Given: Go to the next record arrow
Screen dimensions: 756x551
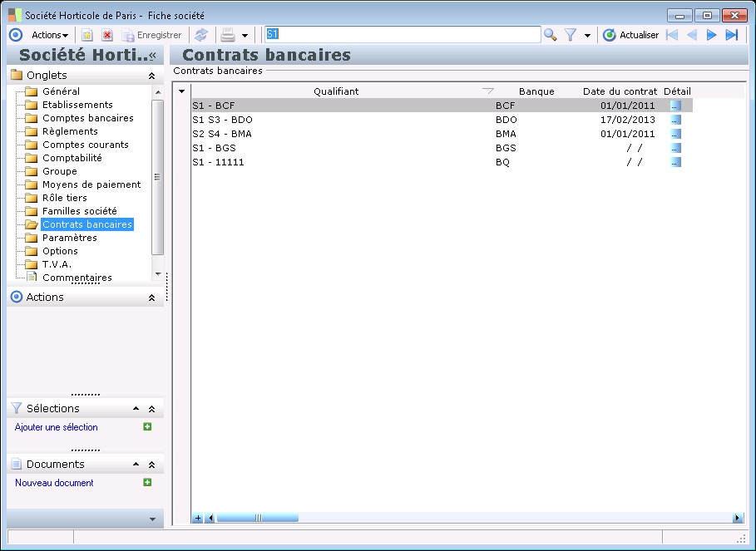Looking at the screenshot, I should pyautogui.click(x=712, y=35).
